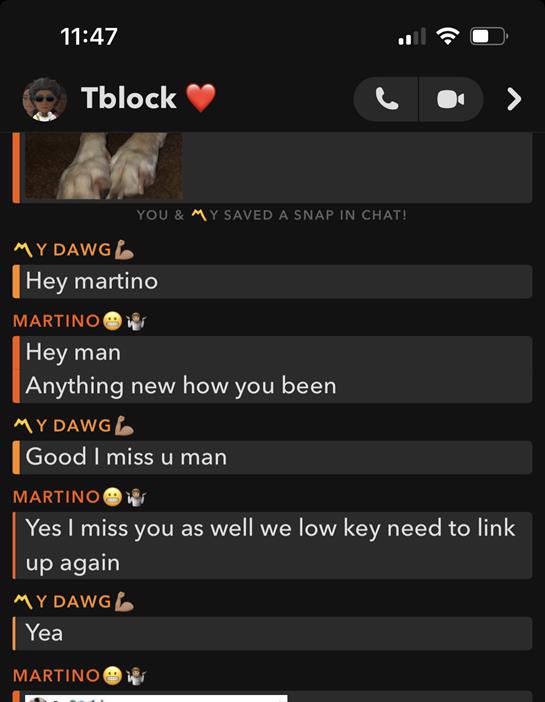Open chat details chevron arrow

[x=514, y=99]
